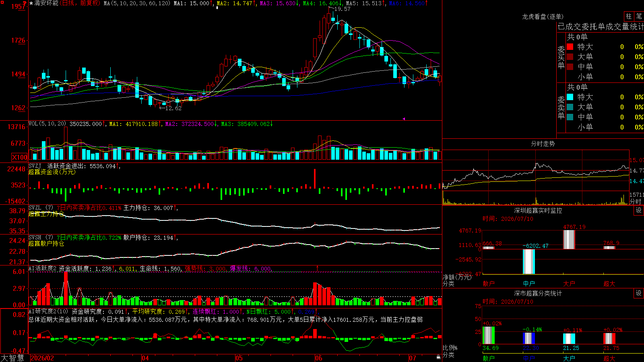Select the dark red 大单 buy-order swatch
Viewport: 644px width, 362px height.
(570, 57)
